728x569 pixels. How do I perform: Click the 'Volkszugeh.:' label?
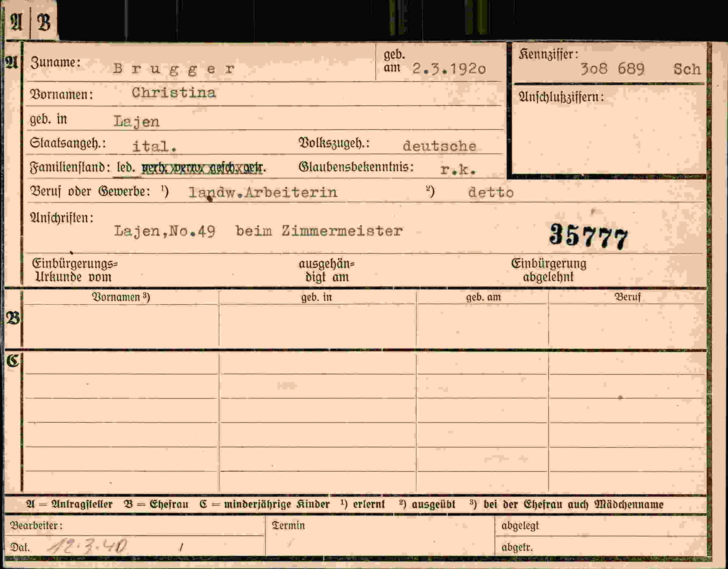334,143
